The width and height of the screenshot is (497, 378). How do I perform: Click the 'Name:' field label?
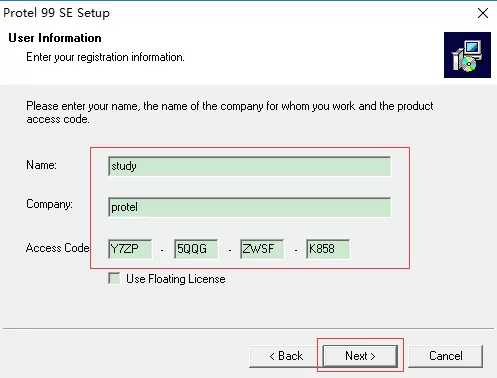[41, 165]
